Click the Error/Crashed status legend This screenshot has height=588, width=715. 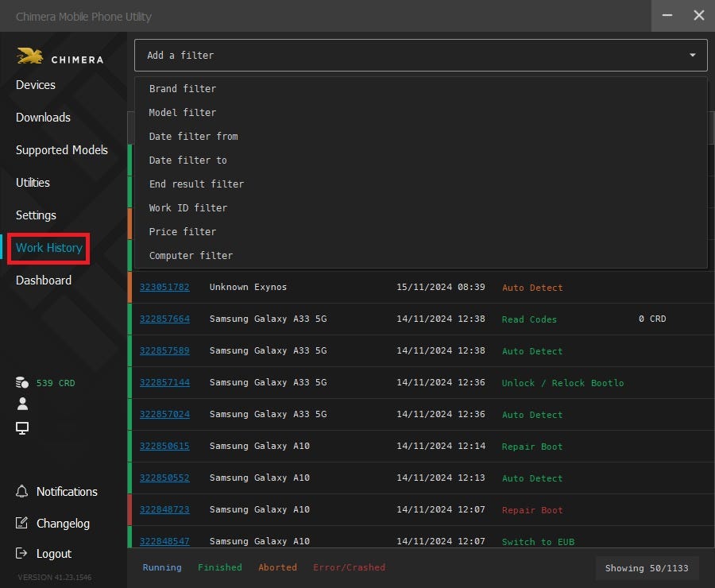click(349, 567)
